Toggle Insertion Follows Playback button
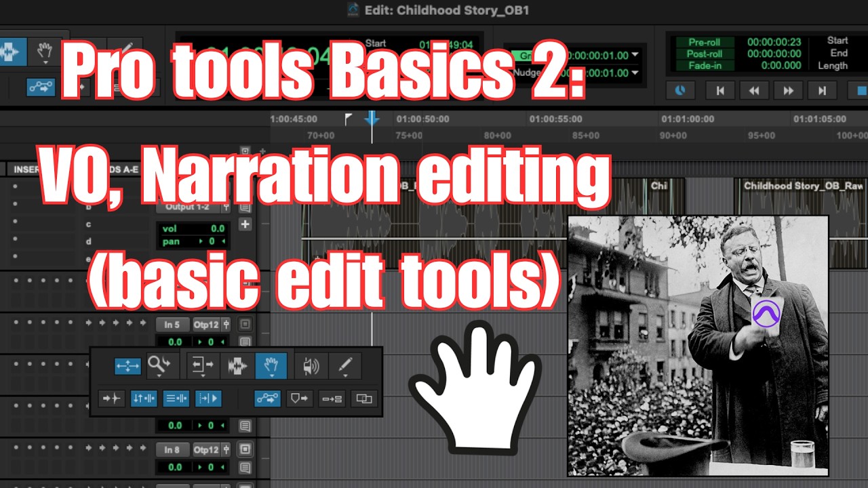The width and height of the screenshot is (868, 488). (x=208, y=399)
